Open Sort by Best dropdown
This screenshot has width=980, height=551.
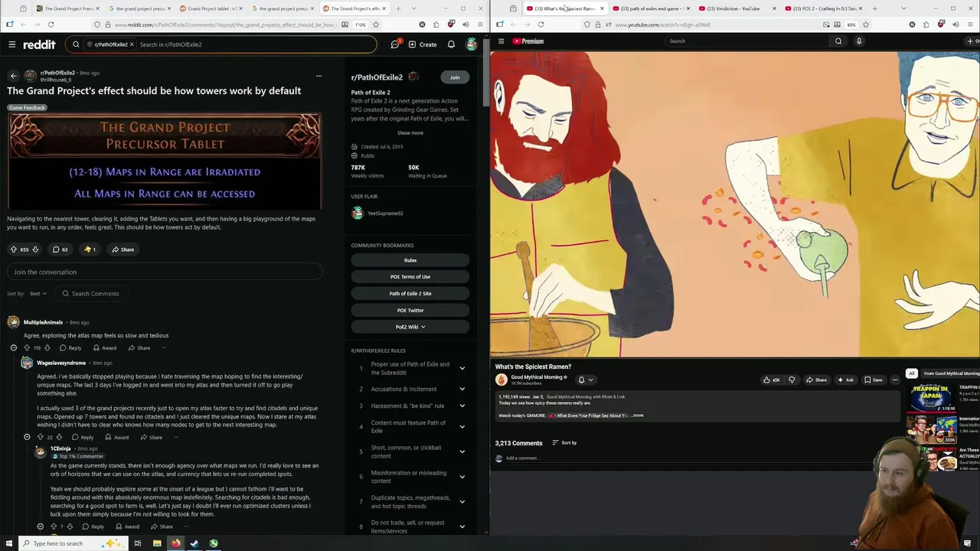[38, 294]
